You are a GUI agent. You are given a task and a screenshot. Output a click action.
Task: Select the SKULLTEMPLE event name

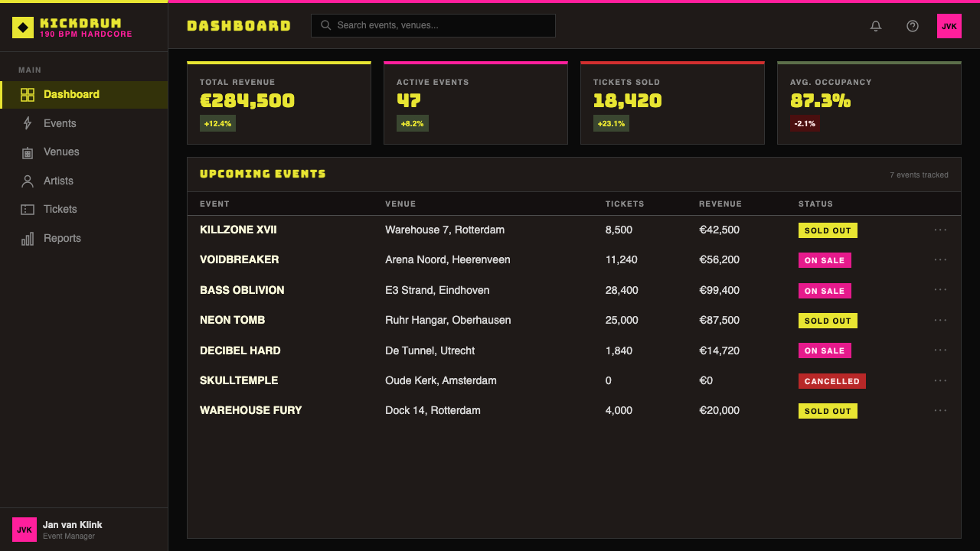(x=239, y=380)
